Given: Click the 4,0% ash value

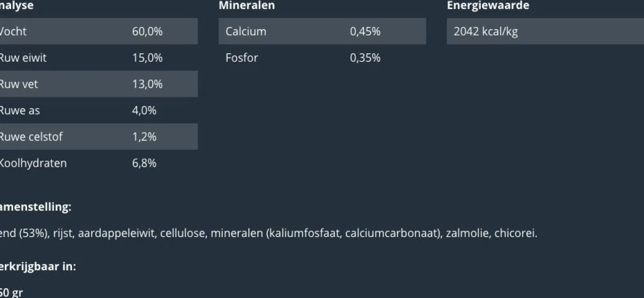Looking at the screenshot, I should pos(144,110).
